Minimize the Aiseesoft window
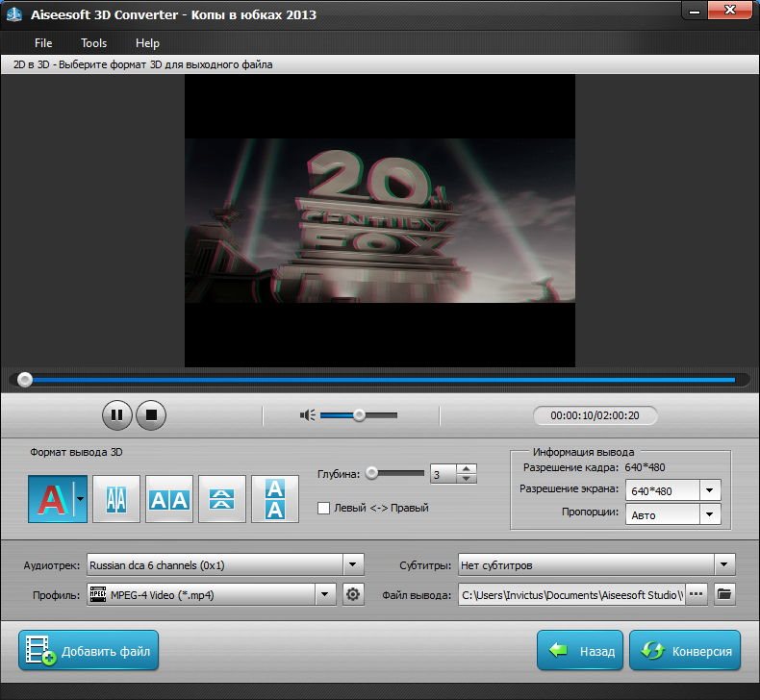 click(695, 11)
